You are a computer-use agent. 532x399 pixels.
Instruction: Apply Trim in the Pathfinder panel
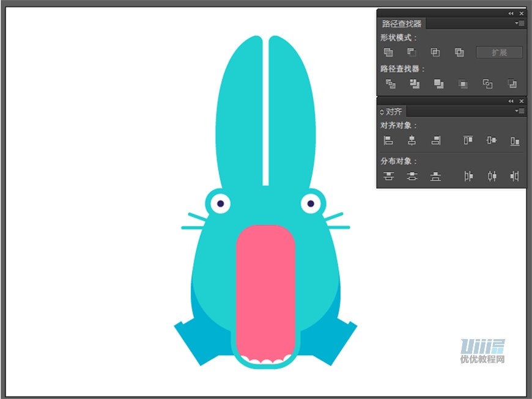tap(415, 84)
